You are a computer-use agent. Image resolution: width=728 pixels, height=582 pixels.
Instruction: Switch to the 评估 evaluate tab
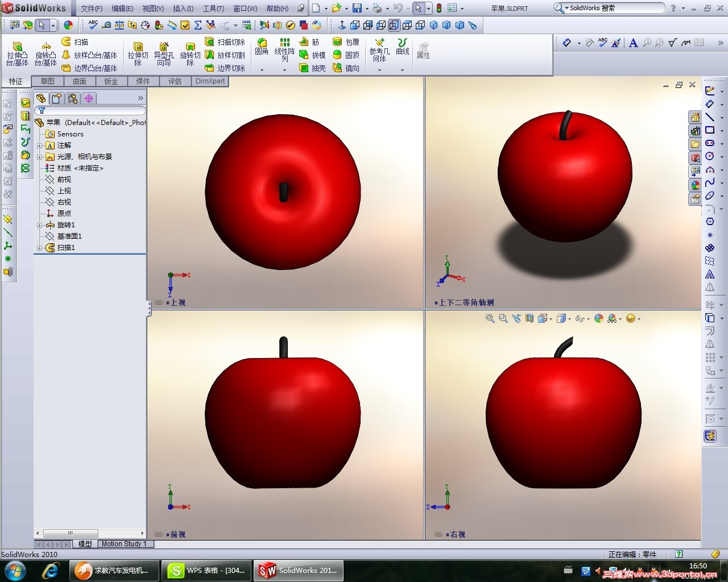(x=175, y=81)
